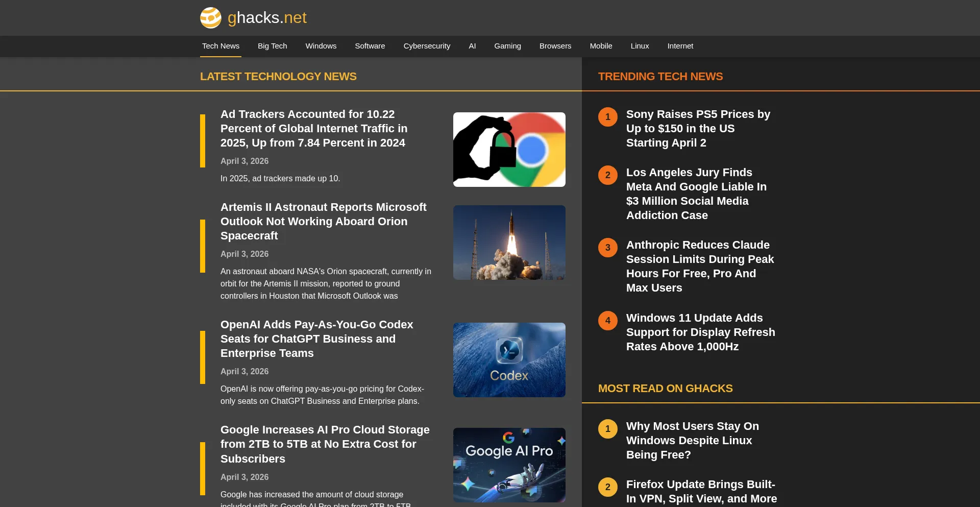Open the Cybersecurity section
The image size is (980, 507).
point(427,46)
